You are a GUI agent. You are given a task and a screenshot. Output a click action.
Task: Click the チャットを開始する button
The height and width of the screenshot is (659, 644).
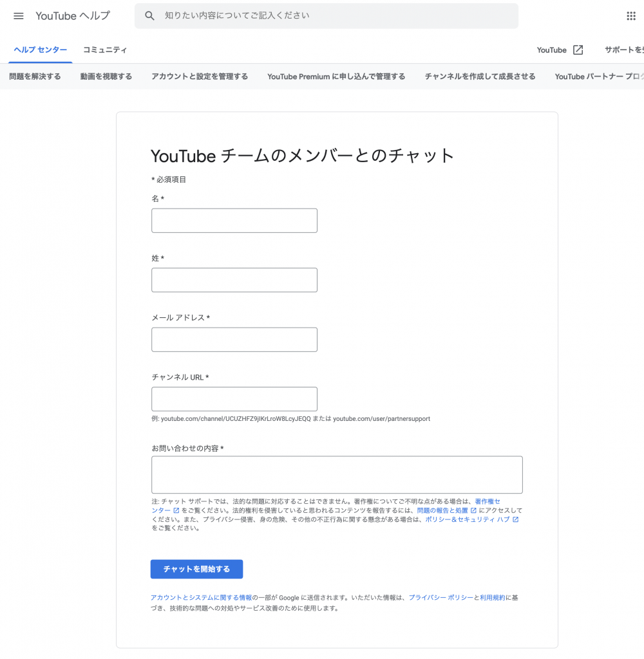coord(197,569)
